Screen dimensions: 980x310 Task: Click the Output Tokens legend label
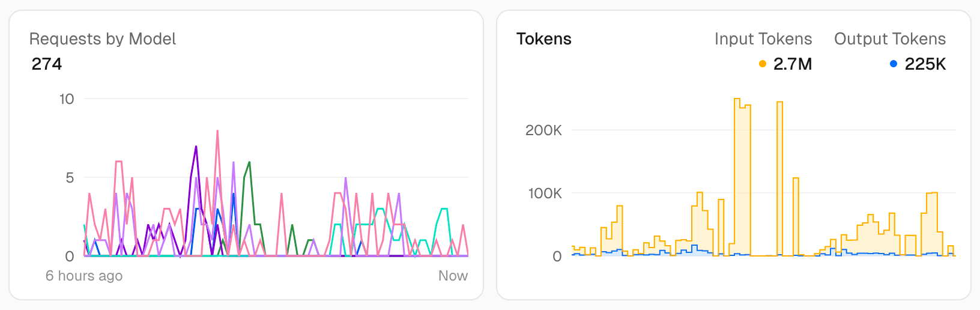pyautogui.click(x=889, y=39)
